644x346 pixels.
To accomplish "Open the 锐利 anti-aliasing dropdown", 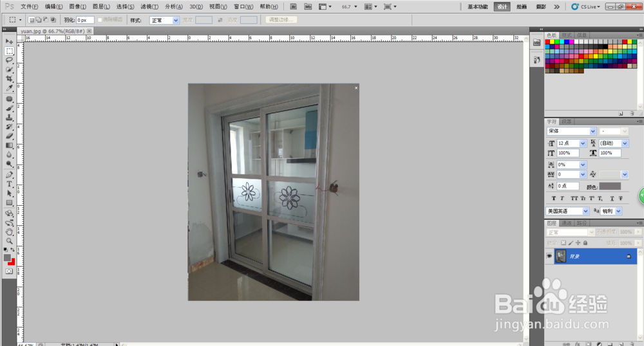I will [618, 211].
